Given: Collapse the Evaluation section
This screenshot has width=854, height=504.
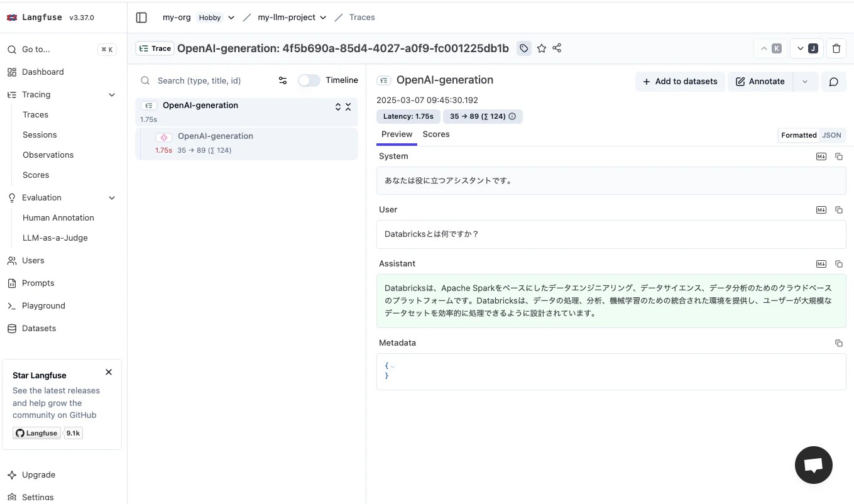Looking at the screenshot, I should pyautogui.click(x=112, y=198).
